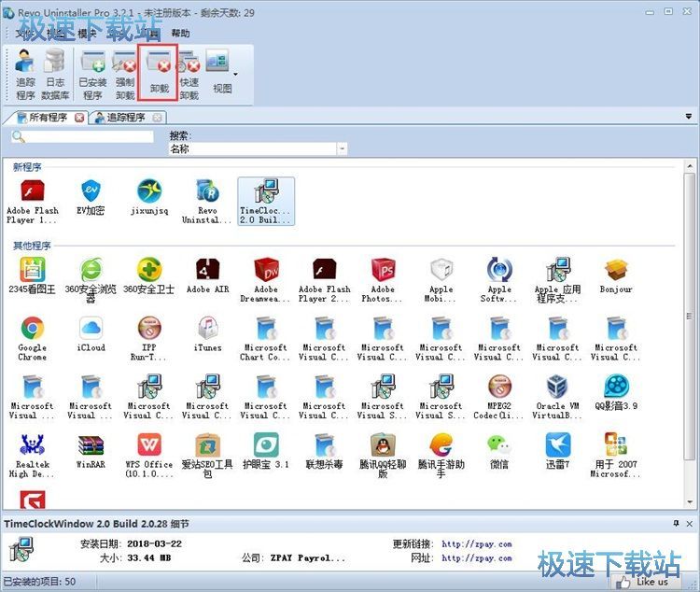The width and height of the screenshot is (700, 592).
Task: Expand the 视图 view dropdown arrow
Action: tap(236, 74)
